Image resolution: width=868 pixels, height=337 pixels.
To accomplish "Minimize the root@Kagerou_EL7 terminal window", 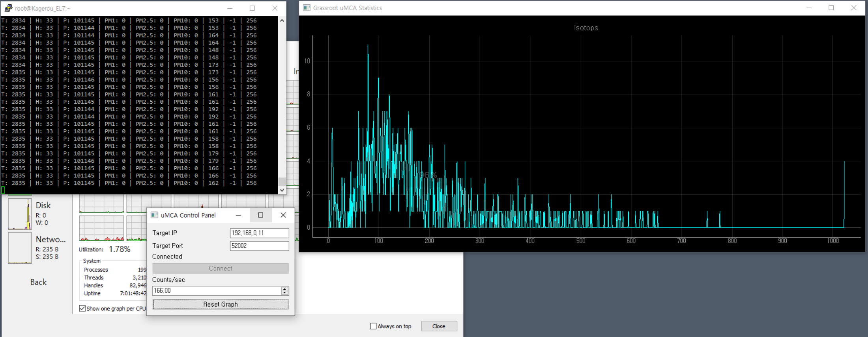I will (230, 8).
